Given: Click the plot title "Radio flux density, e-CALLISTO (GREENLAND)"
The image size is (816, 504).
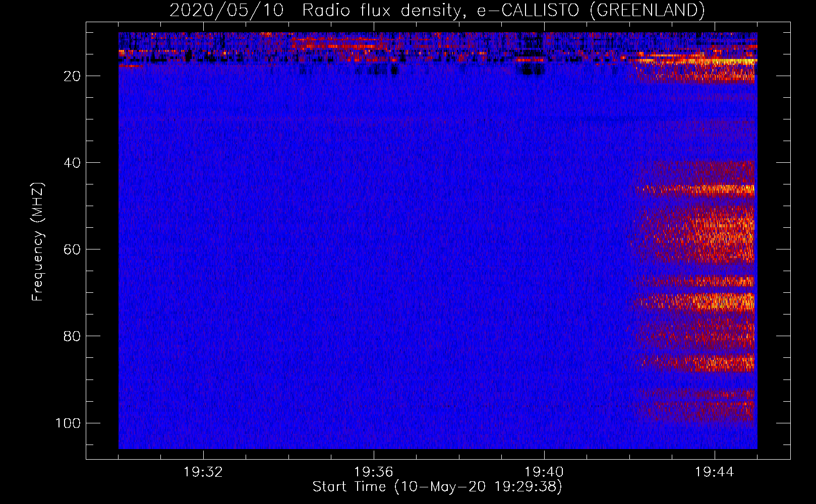Looking at the screenshot, I should click(503, 10).
